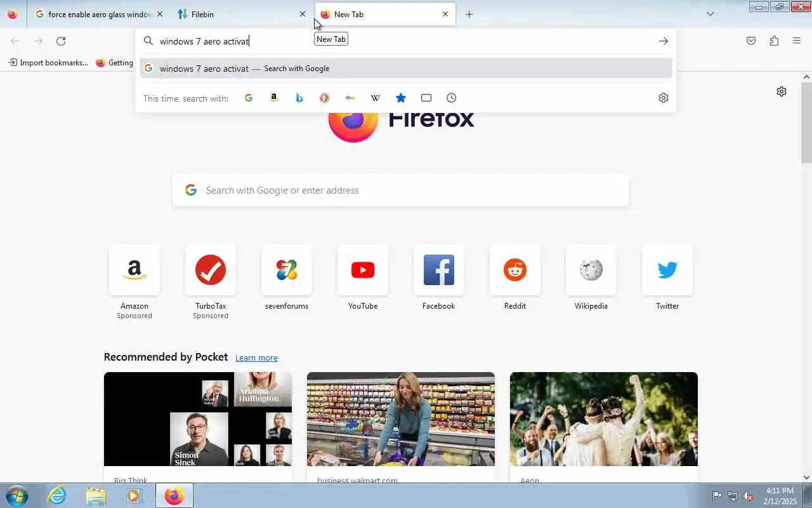Viewport: 812px width, 508px height.
Task: Search this time with Wikipedia icon
Action: (x=376, y=98)
